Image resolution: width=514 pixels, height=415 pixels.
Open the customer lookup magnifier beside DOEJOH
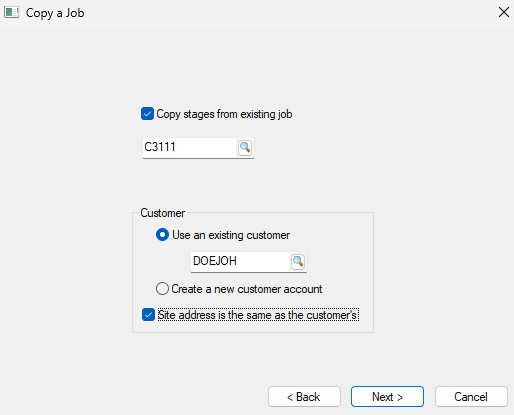click(x=298, y=262)
